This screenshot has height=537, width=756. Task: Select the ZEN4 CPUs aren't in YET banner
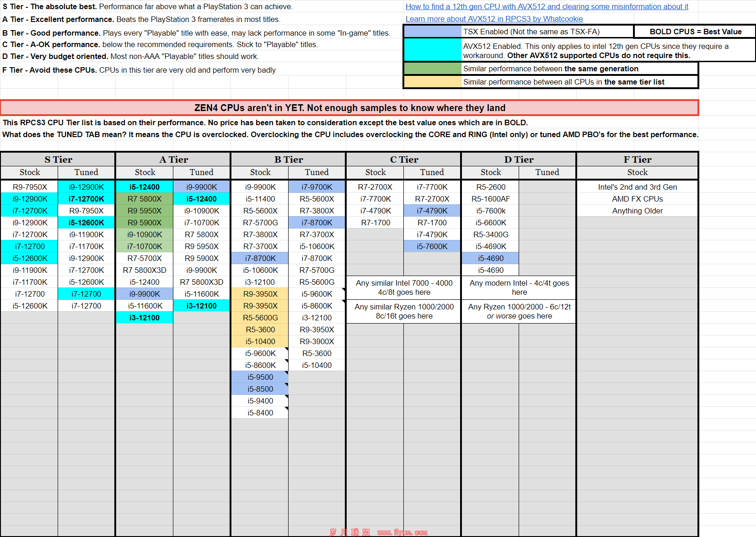pyautogui.click(x=349, y=108)
